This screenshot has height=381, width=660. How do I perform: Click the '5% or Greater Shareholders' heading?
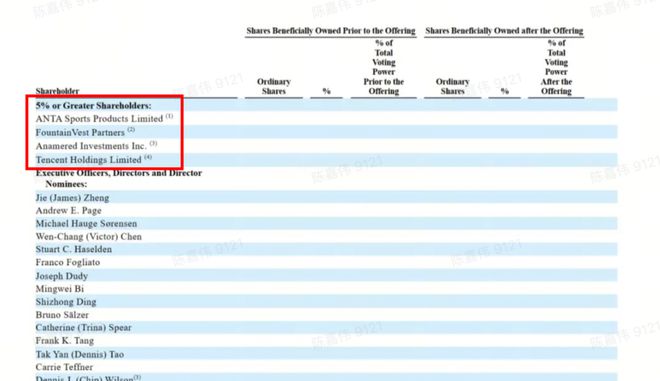coord(93,106)
